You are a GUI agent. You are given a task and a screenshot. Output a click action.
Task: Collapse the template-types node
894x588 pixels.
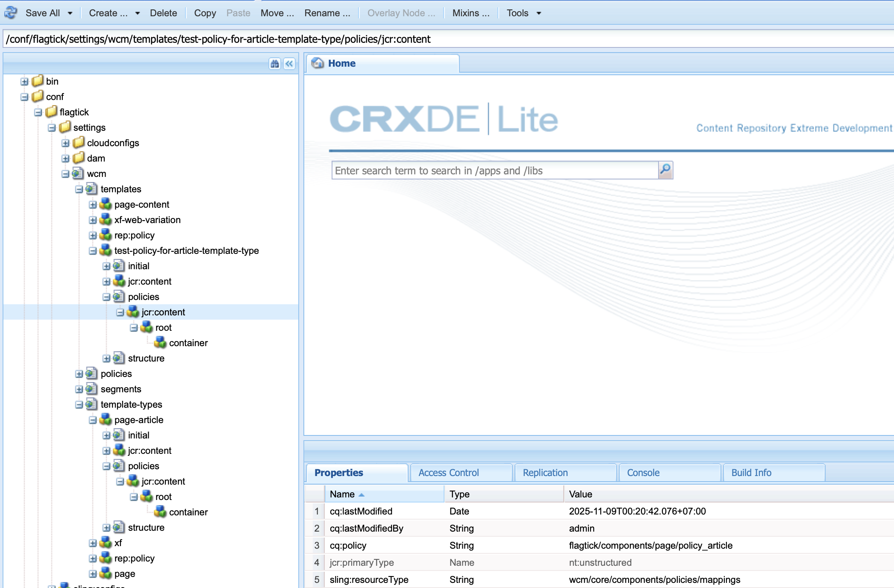tap(79, 405)
